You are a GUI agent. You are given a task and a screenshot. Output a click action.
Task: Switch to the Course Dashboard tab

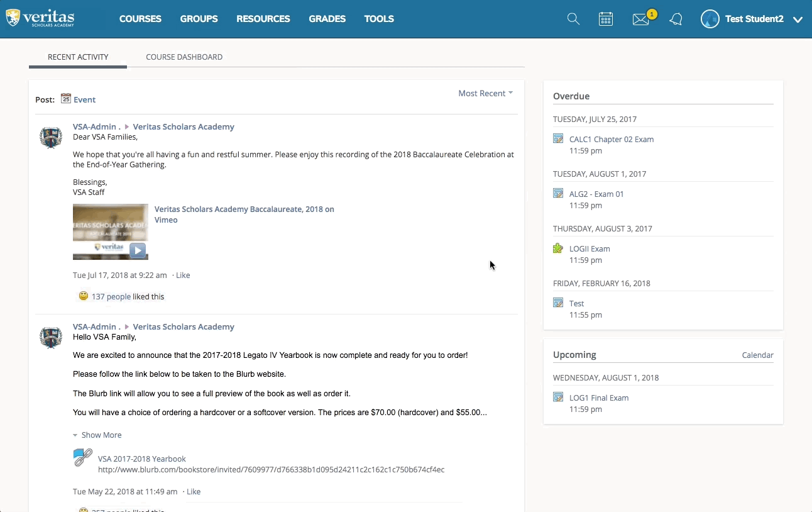pos(184,57)
